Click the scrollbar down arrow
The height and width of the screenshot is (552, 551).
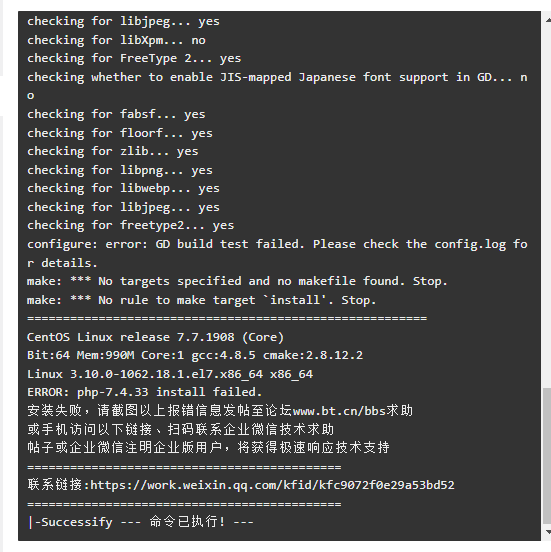547,532
